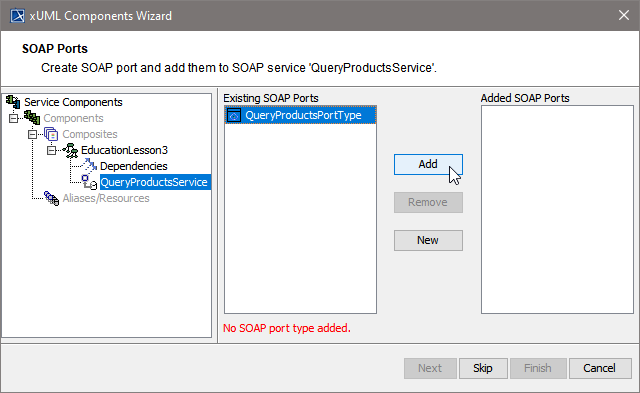
Task: Collapse the EducationLesson3 tree node
Action: [51, 150]
